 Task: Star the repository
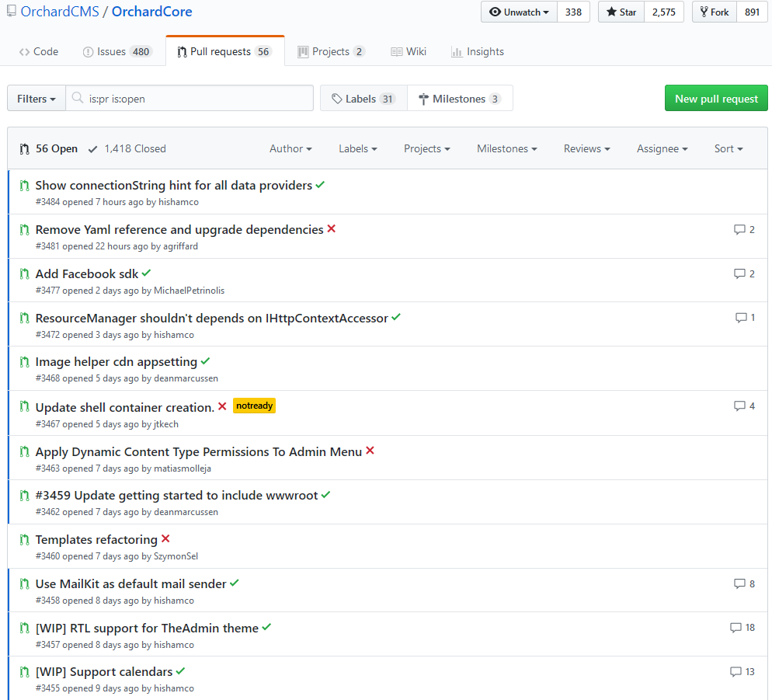[x=621, y=12]
